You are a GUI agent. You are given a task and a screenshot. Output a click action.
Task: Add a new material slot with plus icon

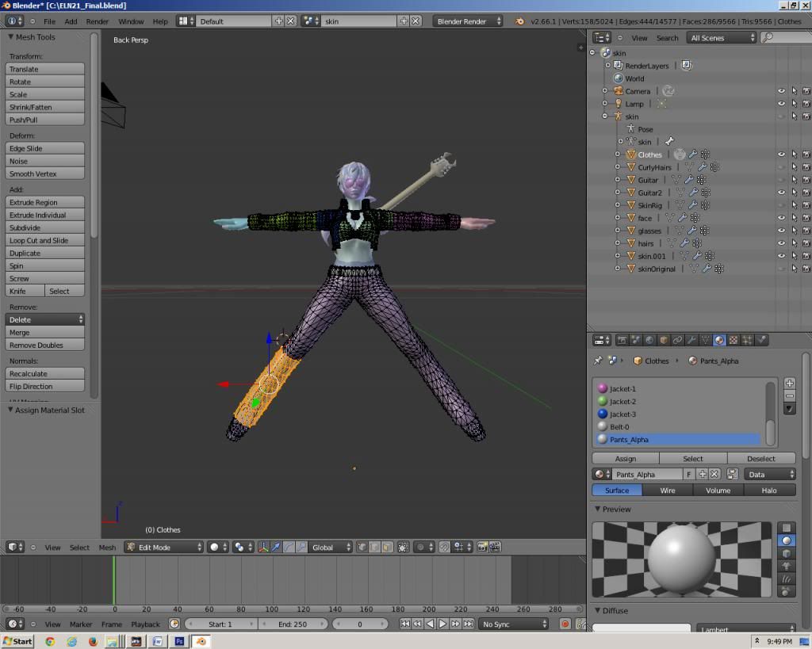click(789, 383)
